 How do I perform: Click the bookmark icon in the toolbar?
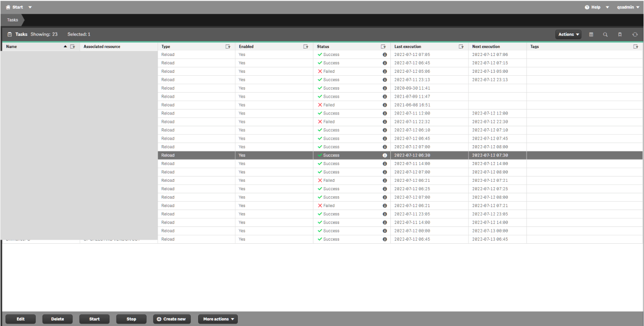point(620,34)
